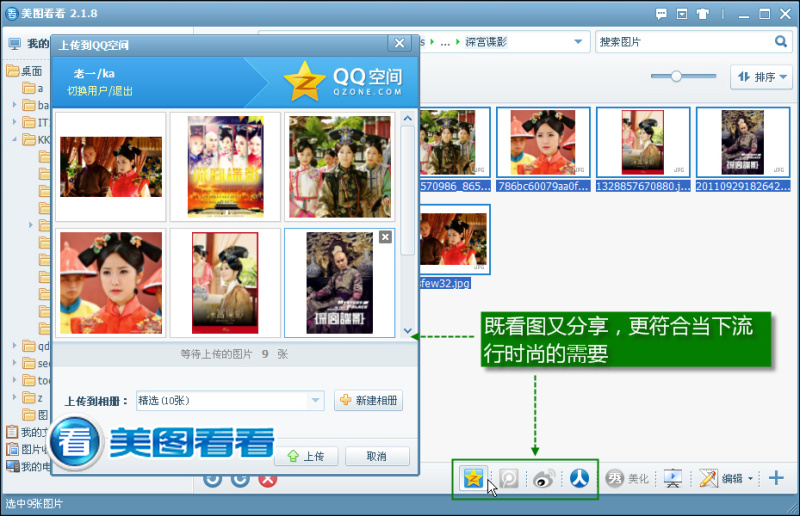Click the search magnifier icon
This screenshot has width=800, height=516.
[x=781, y=41]
